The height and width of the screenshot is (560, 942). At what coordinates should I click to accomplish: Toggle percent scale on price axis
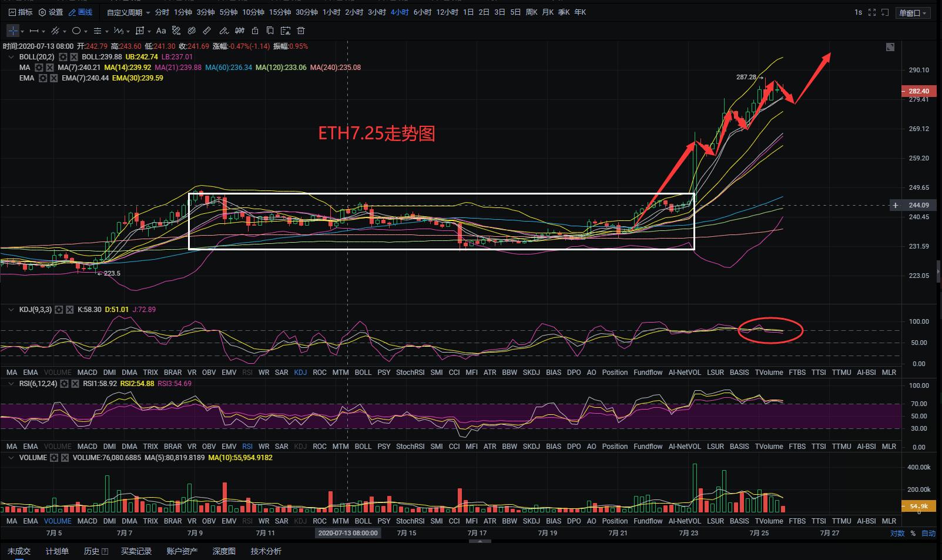(913, 534)
